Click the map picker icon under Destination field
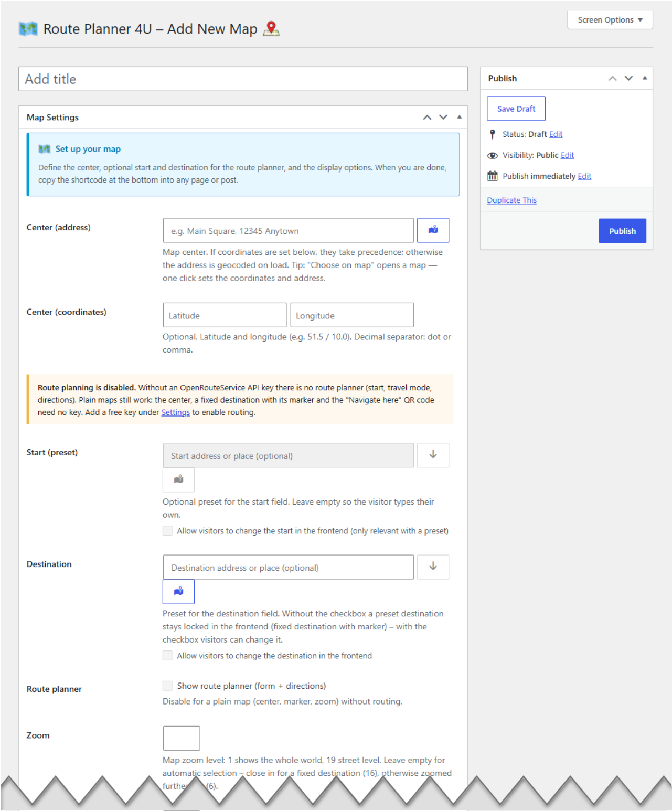Viewport: 672px width, 811px height. pyautogui.click(x=178, y=592)
